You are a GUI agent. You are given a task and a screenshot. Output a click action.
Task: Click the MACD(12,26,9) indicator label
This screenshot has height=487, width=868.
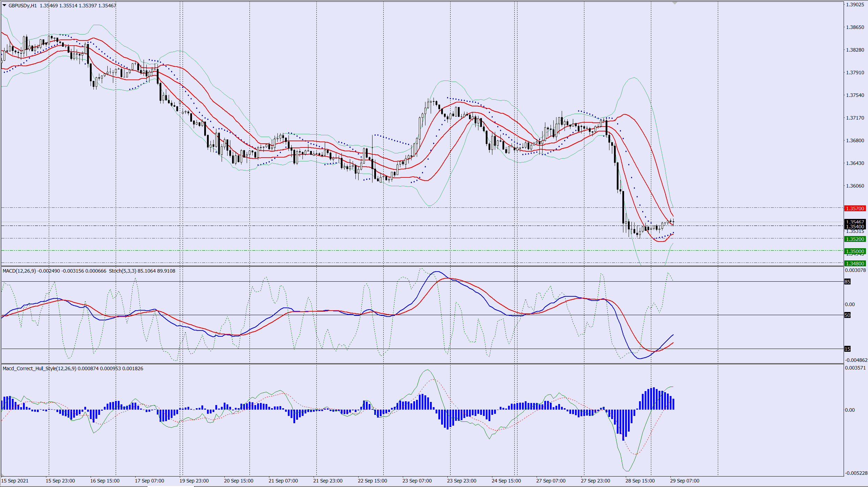pos(19,271)
